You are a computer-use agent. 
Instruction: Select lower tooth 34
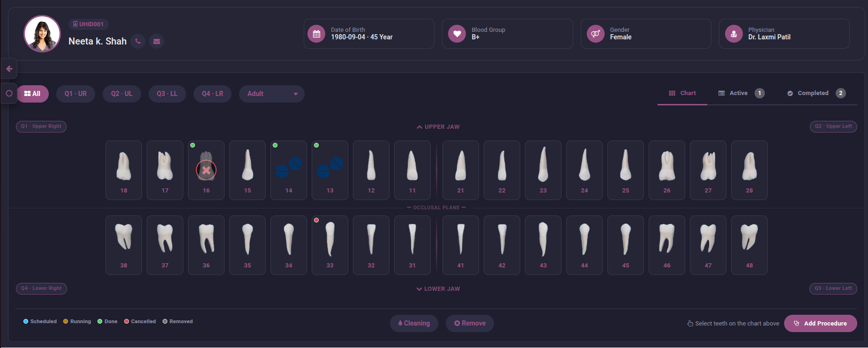pyautogui.click(x=289, y=245)
